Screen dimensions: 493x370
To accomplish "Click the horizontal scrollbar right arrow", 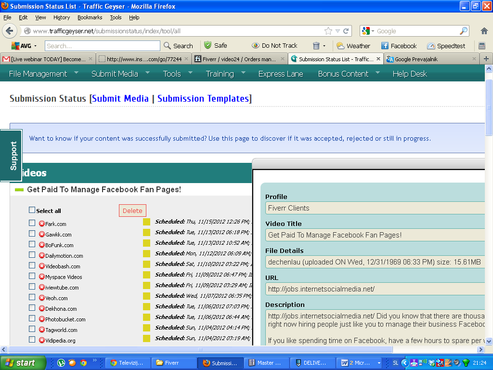I will 481,349.
